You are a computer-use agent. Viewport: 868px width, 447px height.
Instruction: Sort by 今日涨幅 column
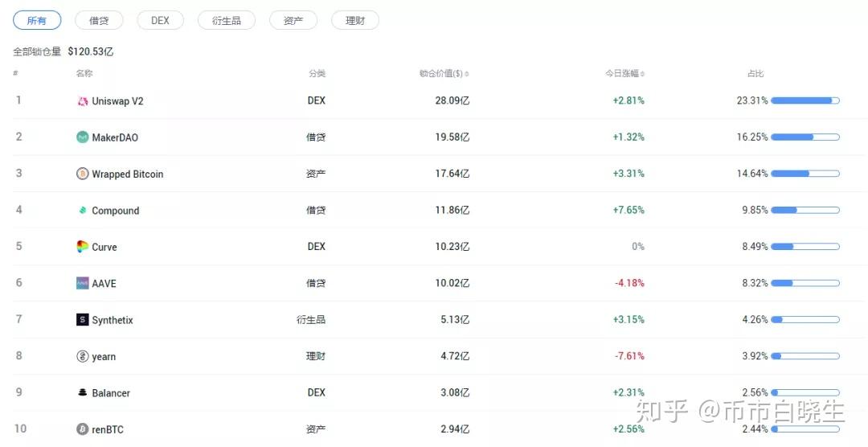pyautogui.click(x=624, y=74)
